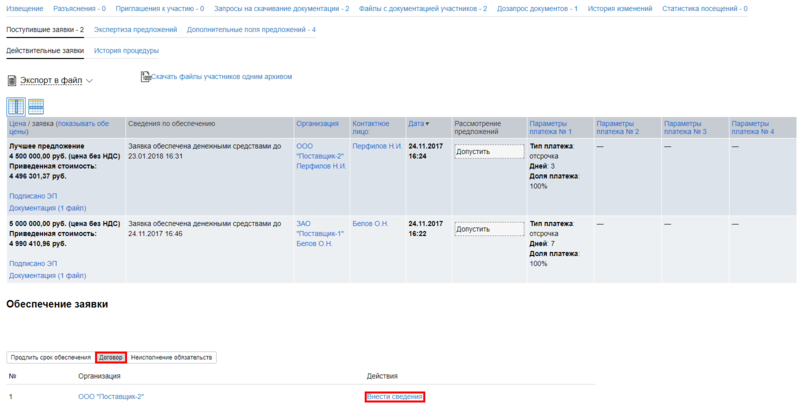Sort by Организация column header
Image resolution: width=800 pixels, height=407 pixels.
pos(317,123)
